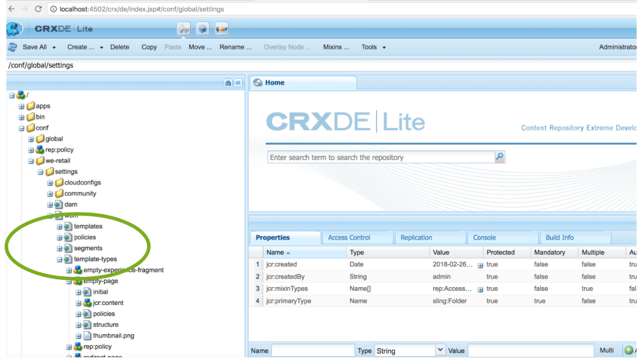Select the policies node under wcm
Viewport: 642px width, 364px height.
click(x=85, y=237)
